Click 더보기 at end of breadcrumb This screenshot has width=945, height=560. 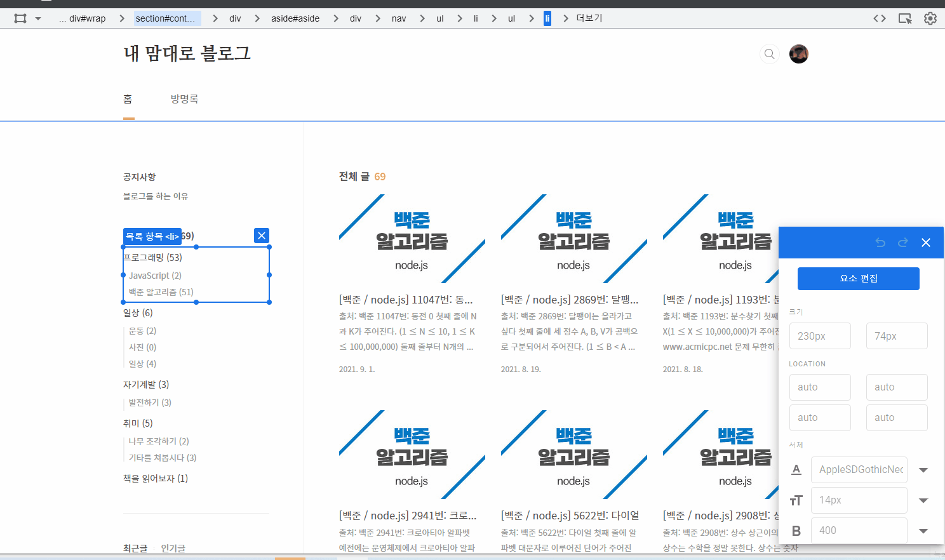click(x=589, y=18)
